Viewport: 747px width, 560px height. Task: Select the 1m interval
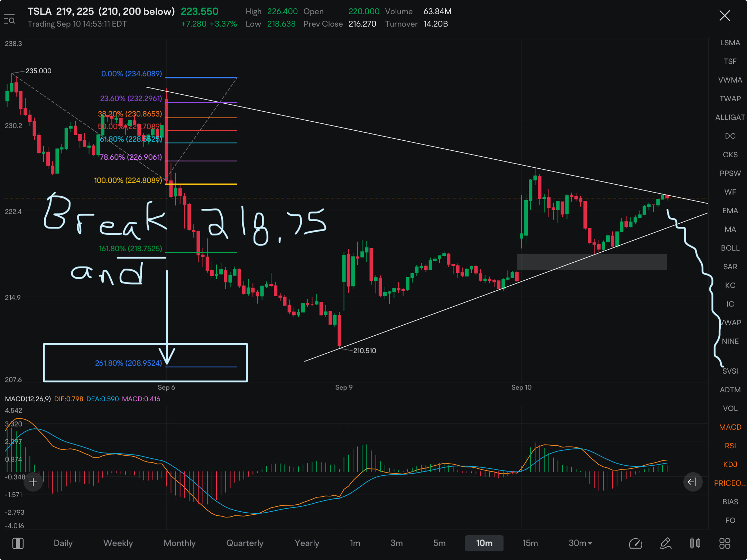tap(355, 543)
